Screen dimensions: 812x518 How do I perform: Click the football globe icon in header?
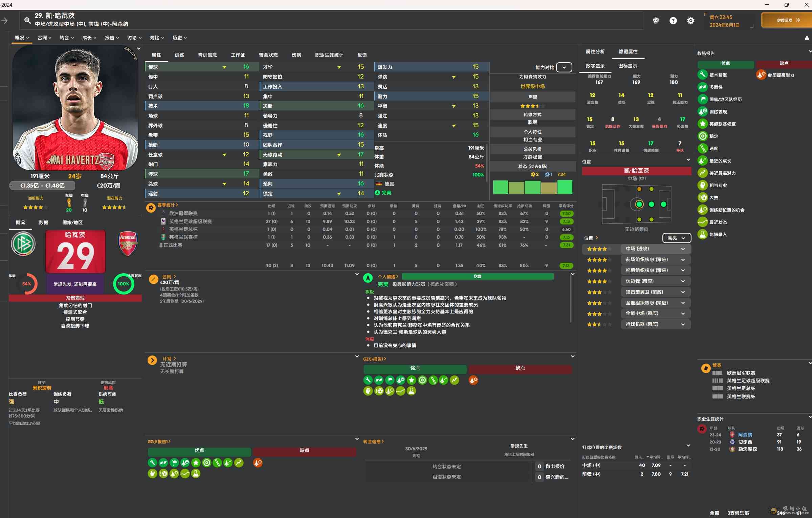(656, 21)
